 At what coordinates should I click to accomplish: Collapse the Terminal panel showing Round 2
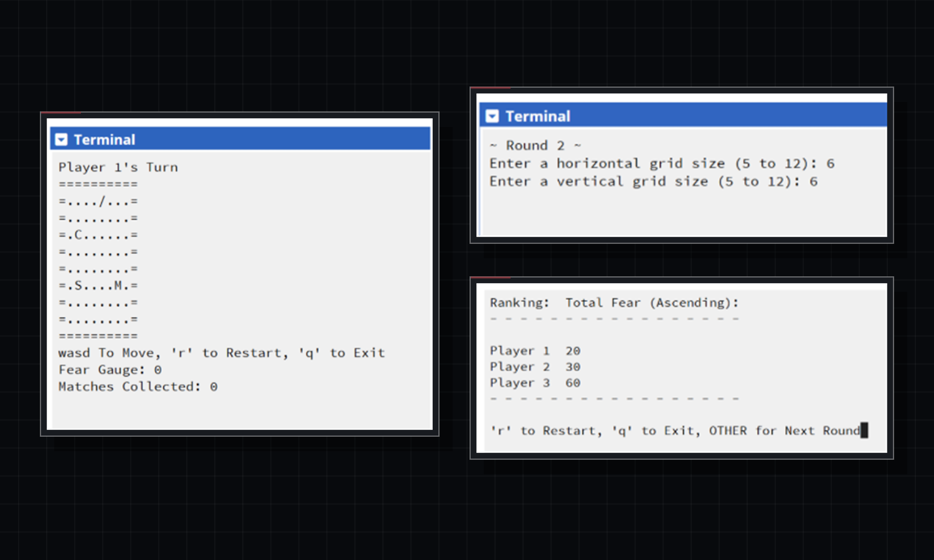pyautogui.click(x=493, y=116)
